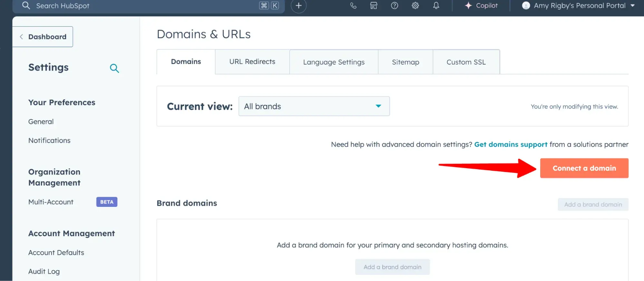644x281 pixels.
Task: Click the search magnifier icon in top bar
Action: [x=26, y=5]
